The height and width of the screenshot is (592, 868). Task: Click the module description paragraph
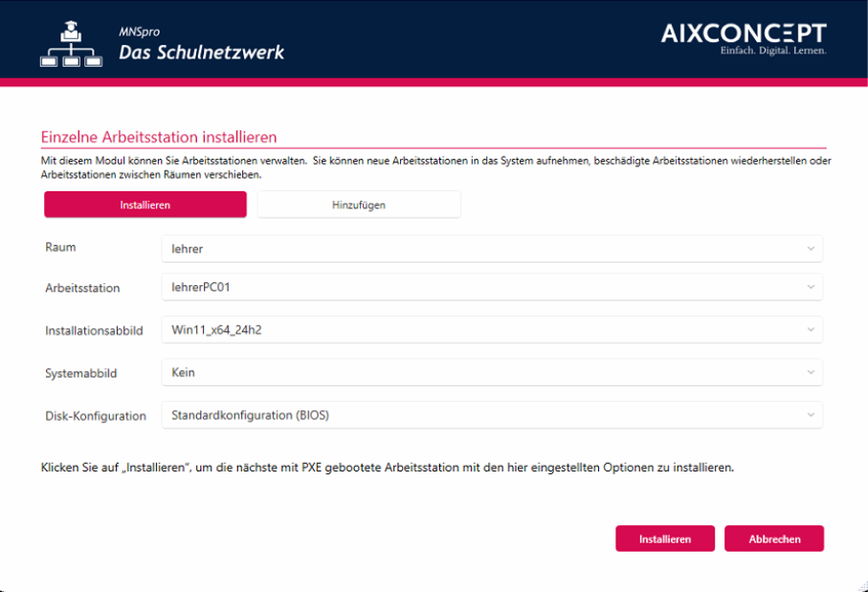pyautogui.click(x=435, y=168)
